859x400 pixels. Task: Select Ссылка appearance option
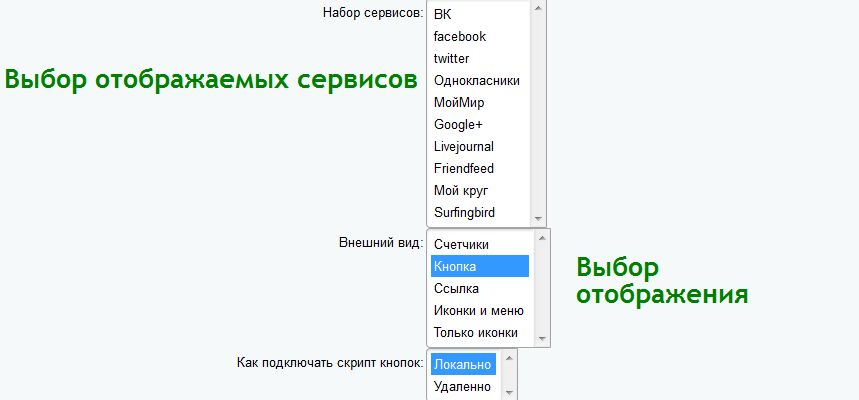point(457,288)
